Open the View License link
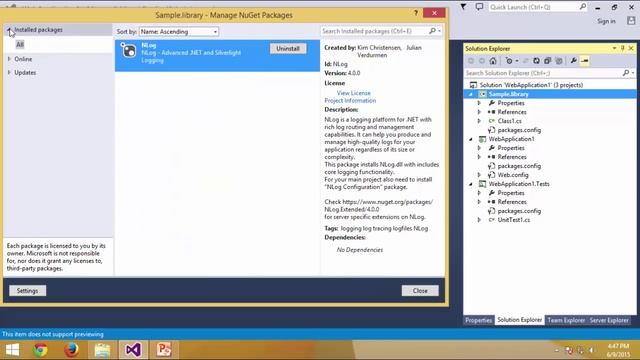Viewport: 640px width, 360px height. coord(353,93)
